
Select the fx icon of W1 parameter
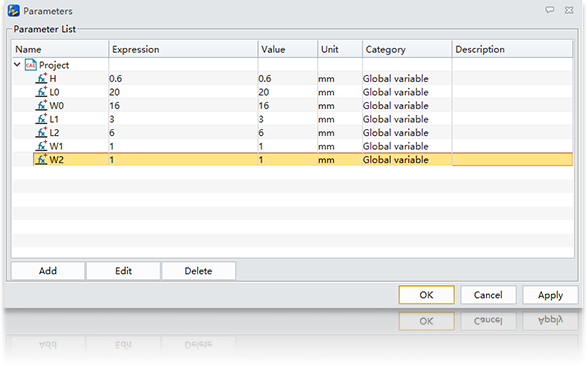[x=42, y=146]
